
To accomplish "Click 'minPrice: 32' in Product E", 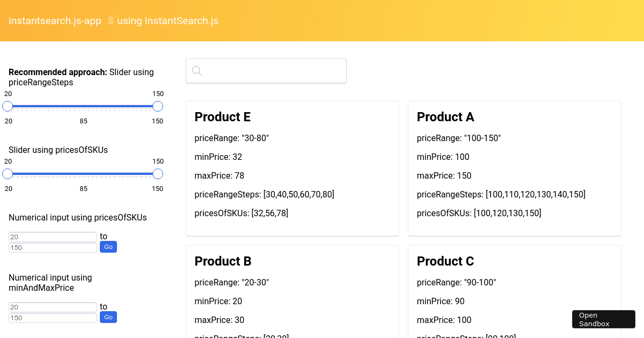I will click(218, 157).
